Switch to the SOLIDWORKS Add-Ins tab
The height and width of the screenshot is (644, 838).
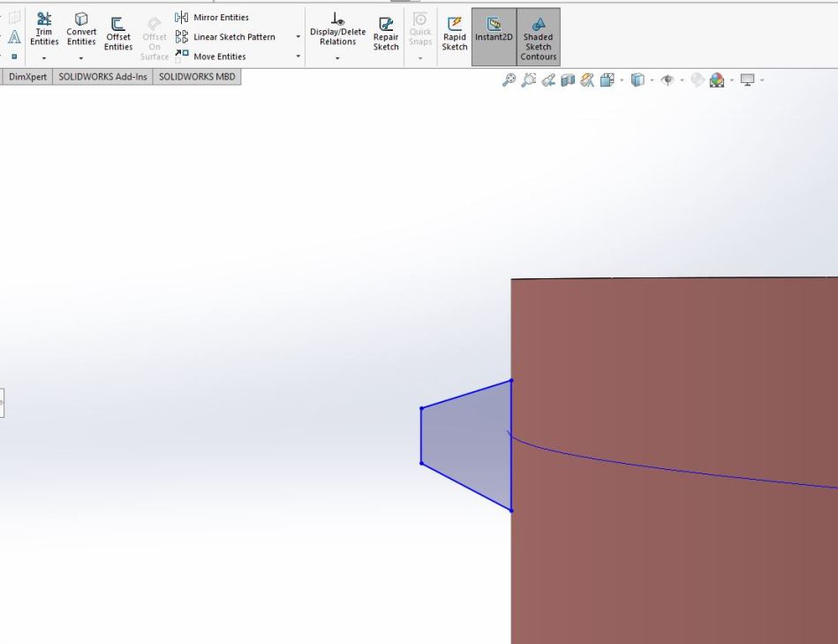[102, 77]
